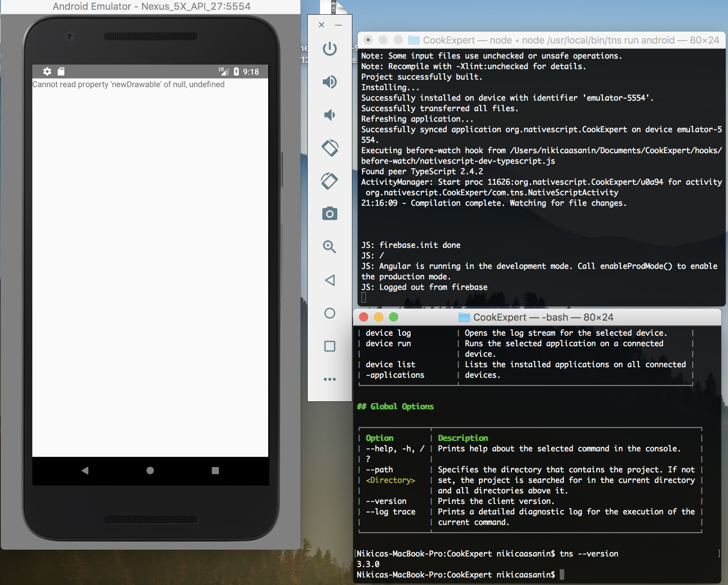728x585 pixels.
Task: Rotate the emulator counterclockwise
Action: (329, 148)
